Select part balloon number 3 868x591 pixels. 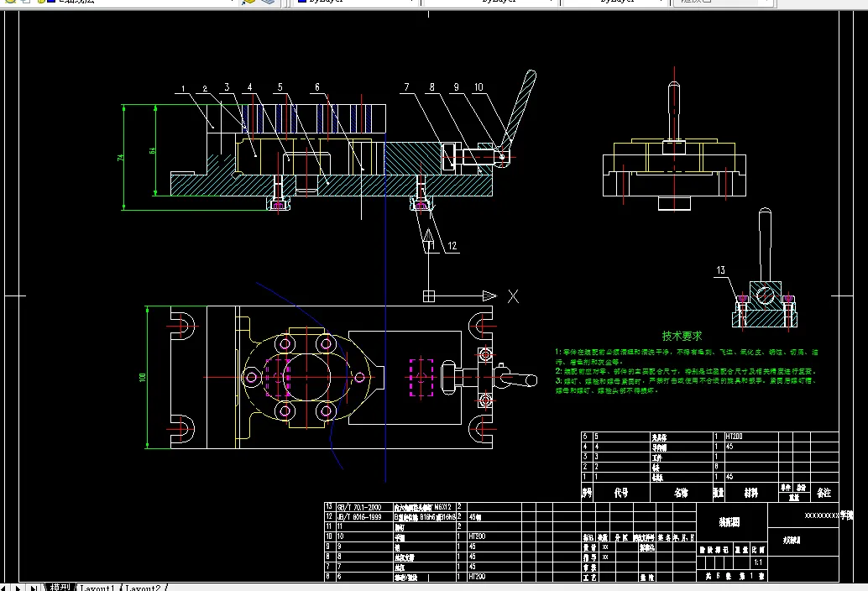[x=227, y=86]
